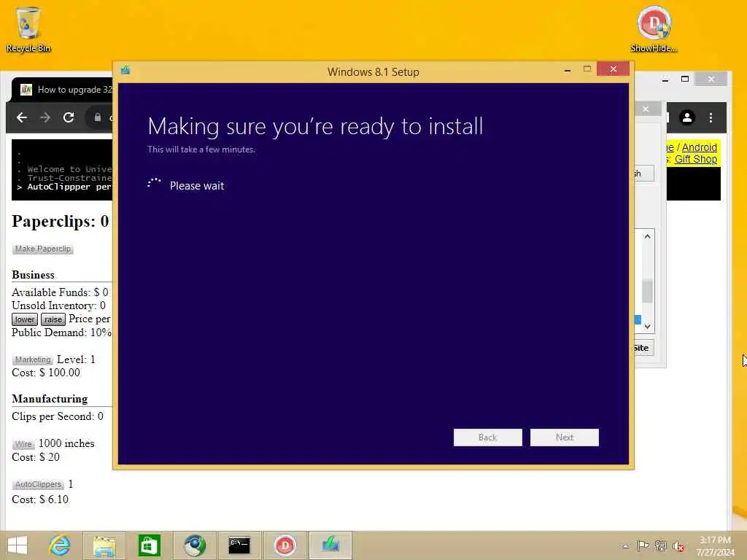Image resolution: width=747 pixels, height=560 pixels.
Task: Show hidden tray icons arrow
Action: 625,546
